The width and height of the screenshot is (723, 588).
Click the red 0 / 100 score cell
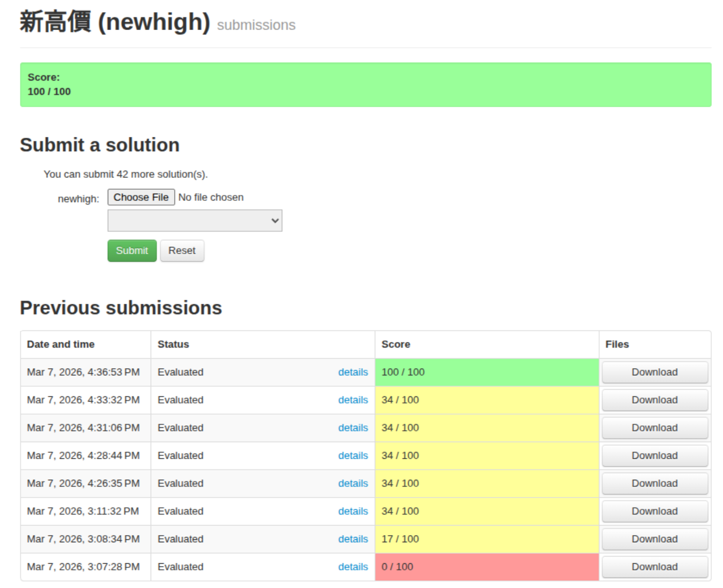[486, 567]
